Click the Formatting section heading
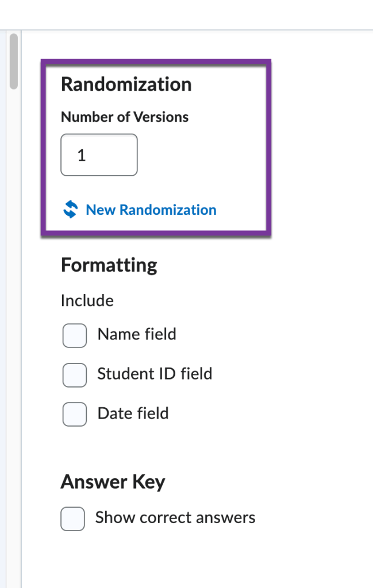 tap(109, 265)
